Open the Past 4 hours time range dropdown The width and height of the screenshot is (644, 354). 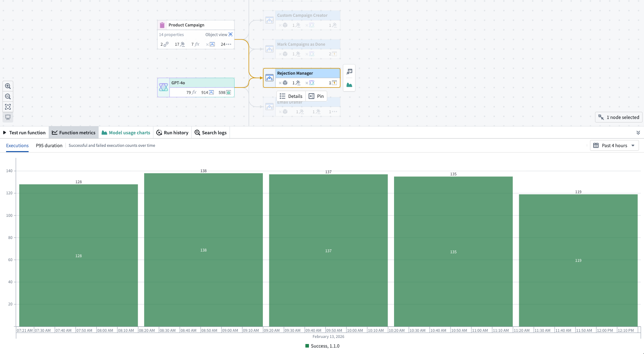[614, 145]
